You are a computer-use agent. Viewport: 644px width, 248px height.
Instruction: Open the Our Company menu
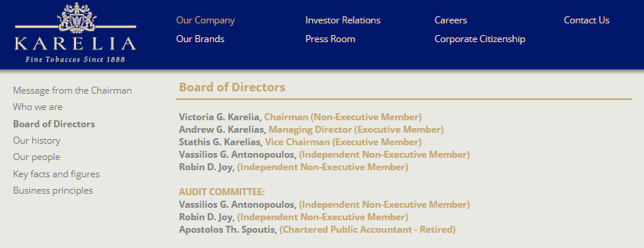205,20
